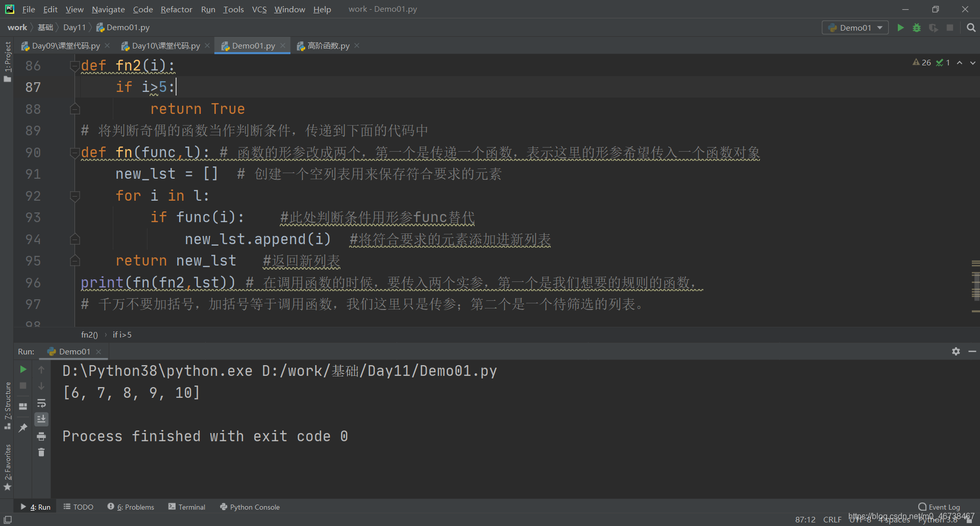The width and height of the screenshot is (980, 526).
Task: Click the work breadcrumb in navigation bar
Action: 17,28
